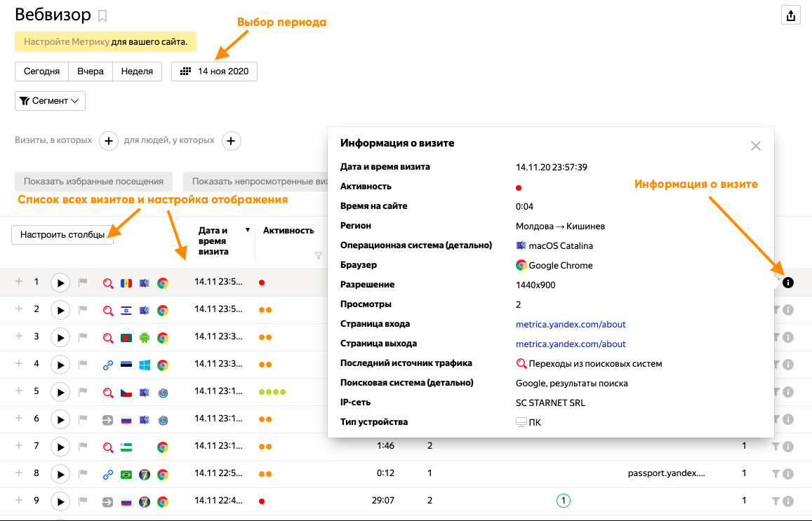812x521 pixels.
Task: Add condition for Визиты, в которых
Action: tap(108, 141)
